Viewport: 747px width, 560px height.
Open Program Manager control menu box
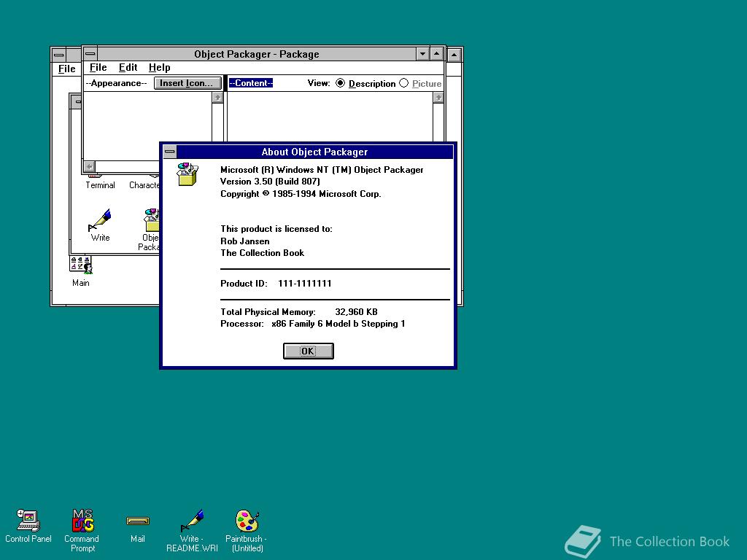(x=59, y=55)
